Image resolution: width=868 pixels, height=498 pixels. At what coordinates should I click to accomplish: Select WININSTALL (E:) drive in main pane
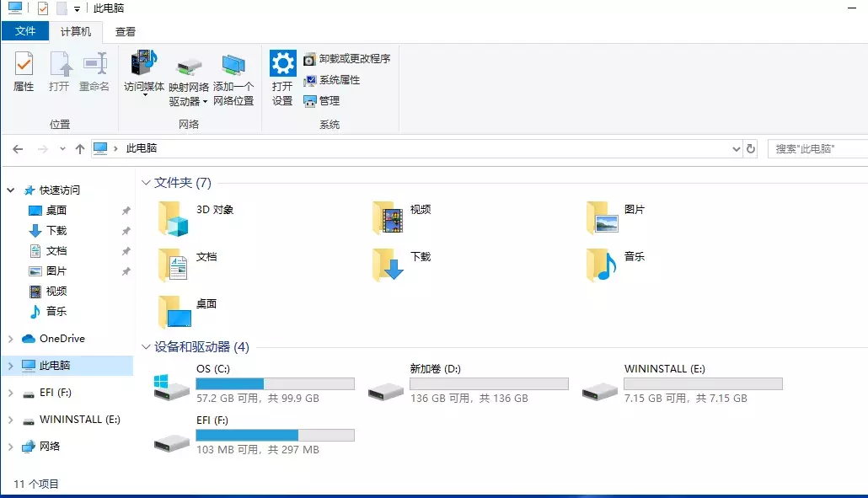683,383
